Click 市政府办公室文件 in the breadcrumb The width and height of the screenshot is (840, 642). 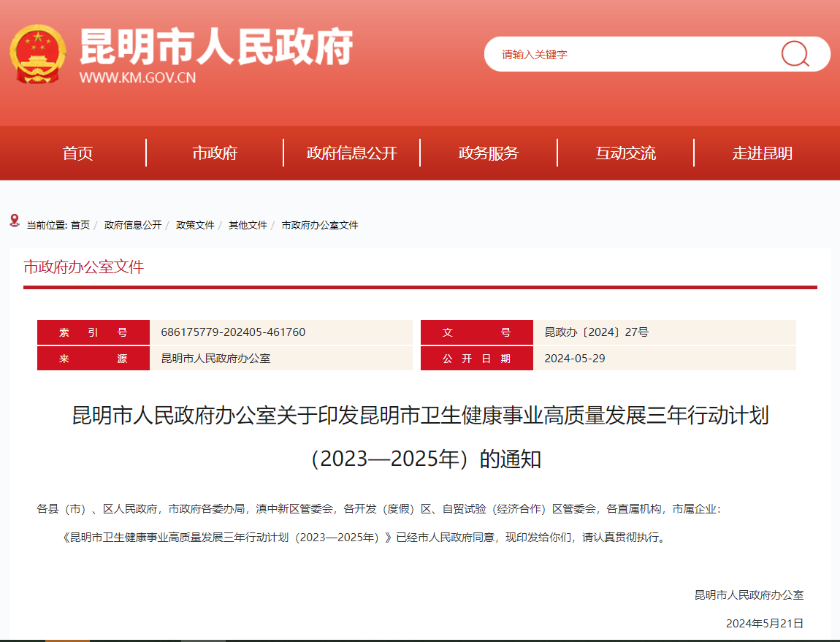point(320,225)
